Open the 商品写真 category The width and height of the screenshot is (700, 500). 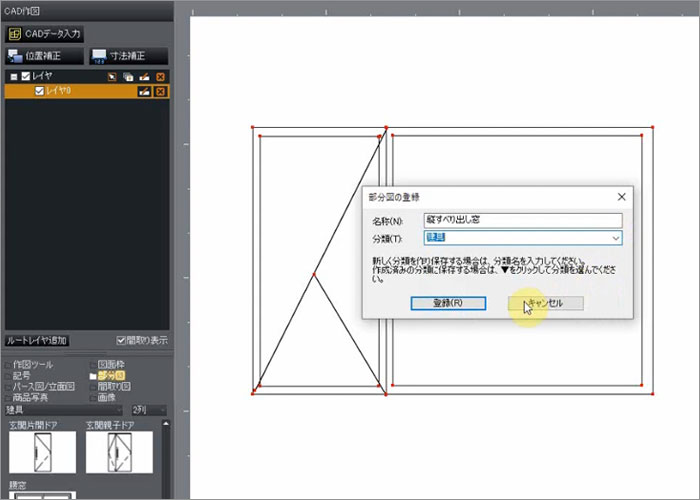pyautogui.click(x=26, y=397)
